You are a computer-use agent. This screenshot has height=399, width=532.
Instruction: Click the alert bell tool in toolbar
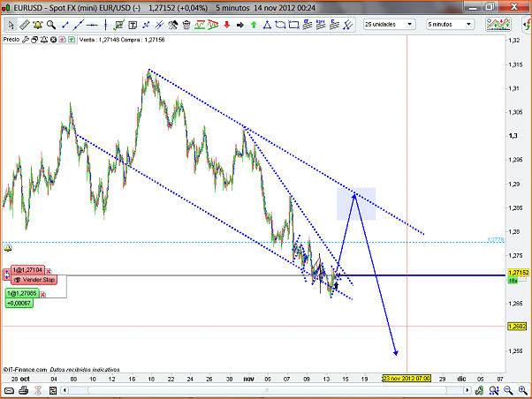tap(38, 25)
